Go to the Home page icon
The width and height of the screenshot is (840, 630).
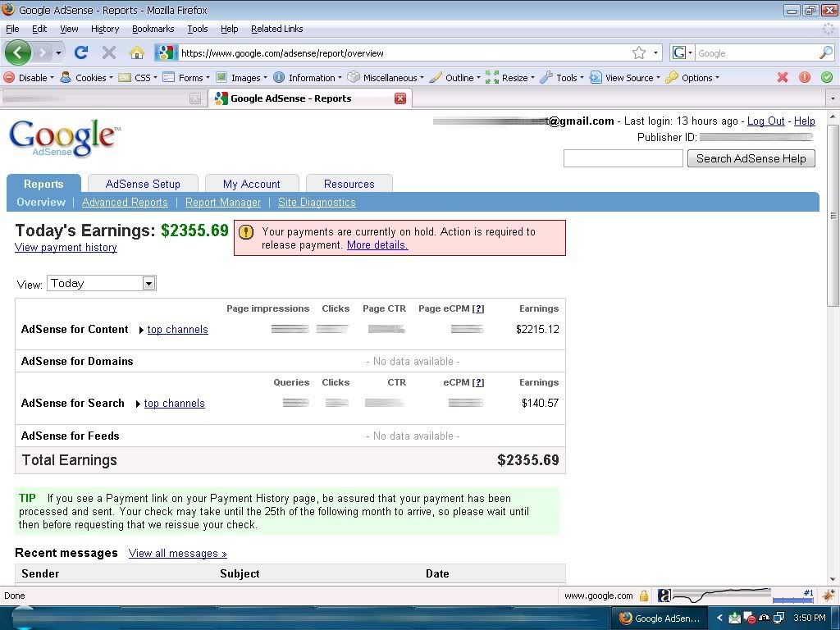137,52
